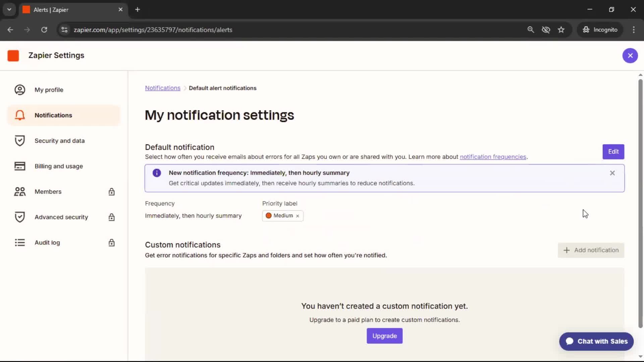The width and height of the screenshot is (644, 362).
Task: Click the Audit log list icon
Action: pos(20,243)
